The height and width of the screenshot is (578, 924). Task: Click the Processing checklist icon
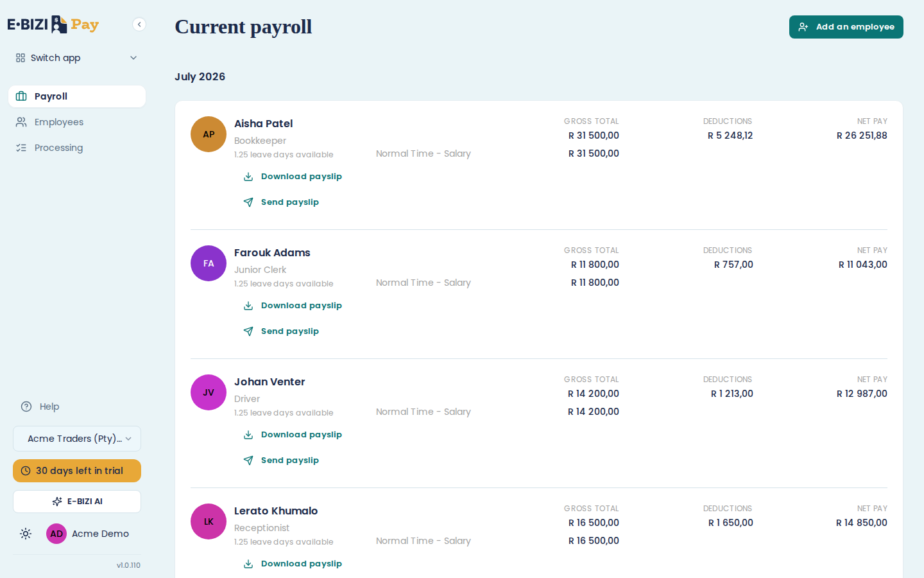pyautogui.click(x=21, y=148)
